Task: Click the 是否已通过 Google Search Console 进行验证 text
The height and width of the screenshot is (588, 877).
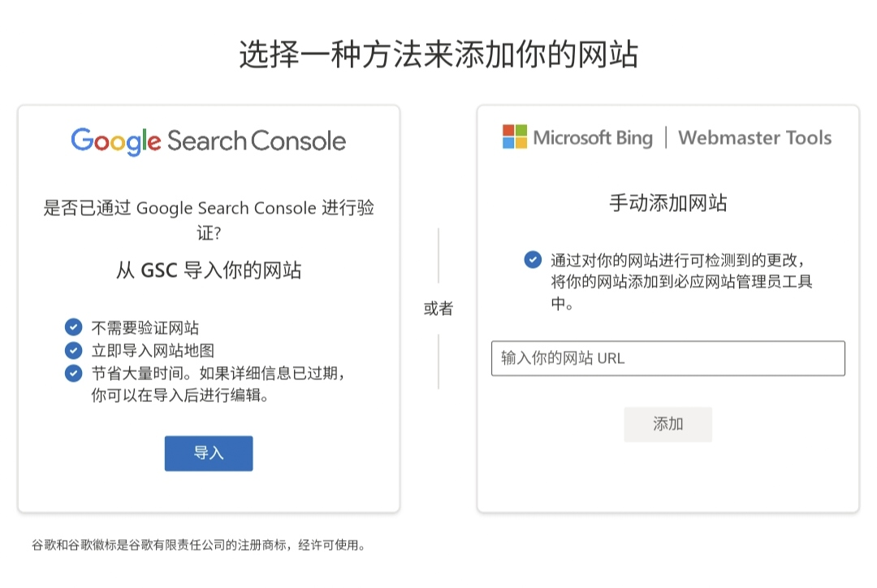Action: coord(209,216)
